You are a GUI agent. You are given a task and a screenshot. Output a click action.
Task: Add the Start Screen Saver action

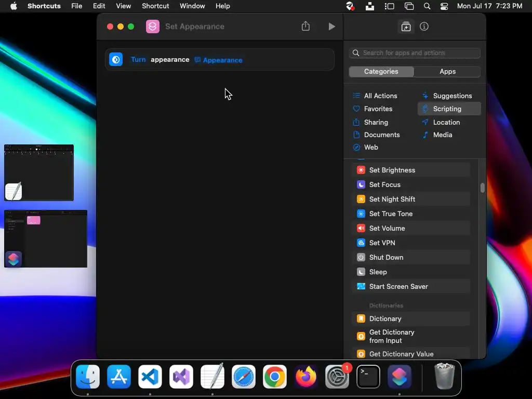[411, 287]
